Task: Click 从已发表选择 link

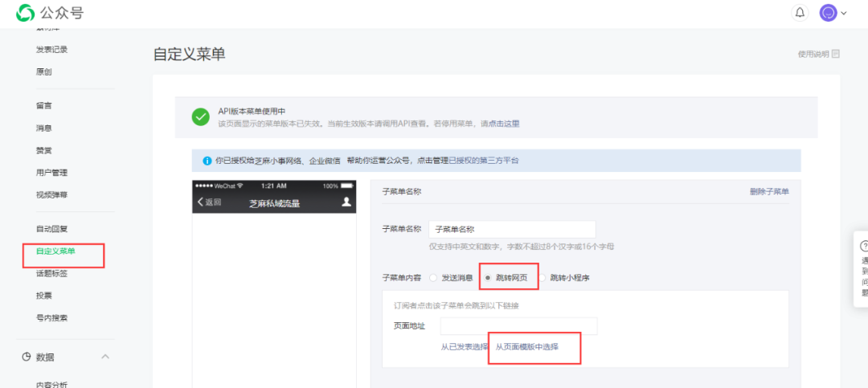Action: coord(465,347)
